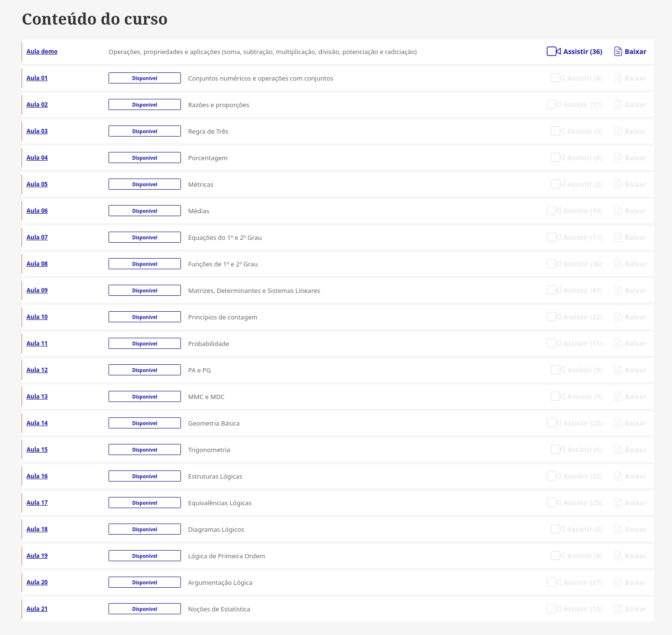Viewport: 672px width, 635px height.
Task: Go to the Aula 08 lesson link
Action: tap(37, 264)
